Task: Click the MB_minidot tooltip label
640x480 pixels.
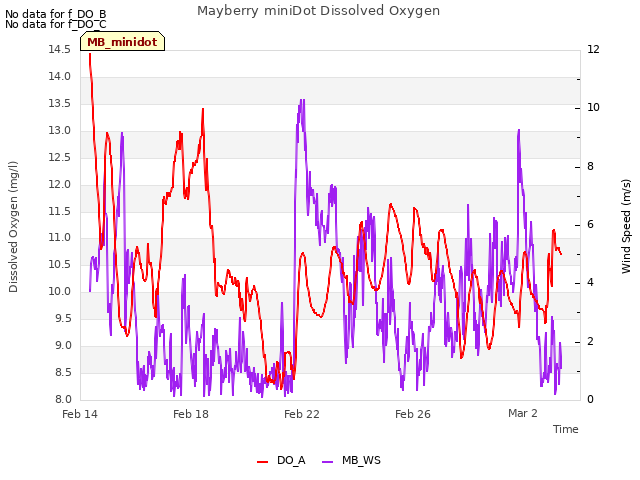Action: click(x=122, y=42)
